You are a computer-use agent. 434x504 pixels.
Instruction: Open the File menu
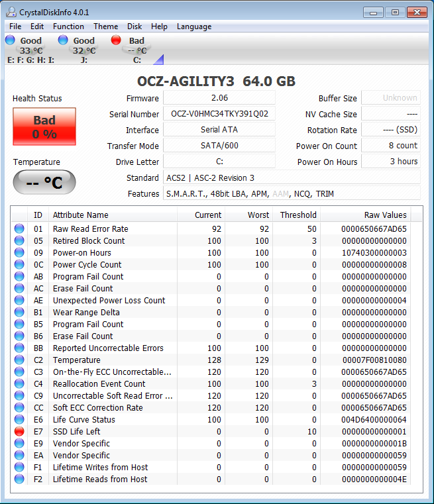15,26
